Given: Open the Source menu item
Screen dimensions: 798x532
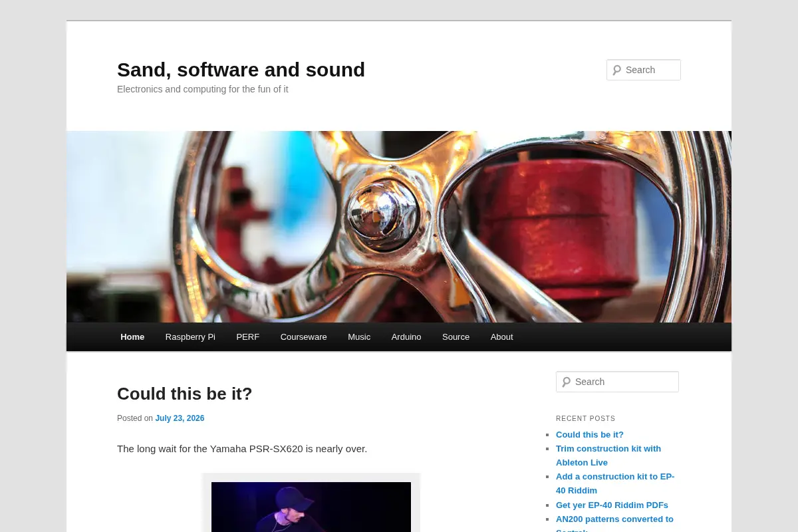Looking at the screenshot, I should (x=456, y=337).
